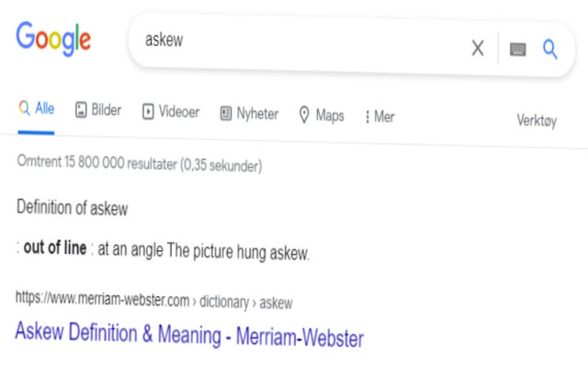The width and height of the screenshot is (588, 368).
Task: Switch to the Alle search tab
Action: pyautogui.click(x=38, y=107)
